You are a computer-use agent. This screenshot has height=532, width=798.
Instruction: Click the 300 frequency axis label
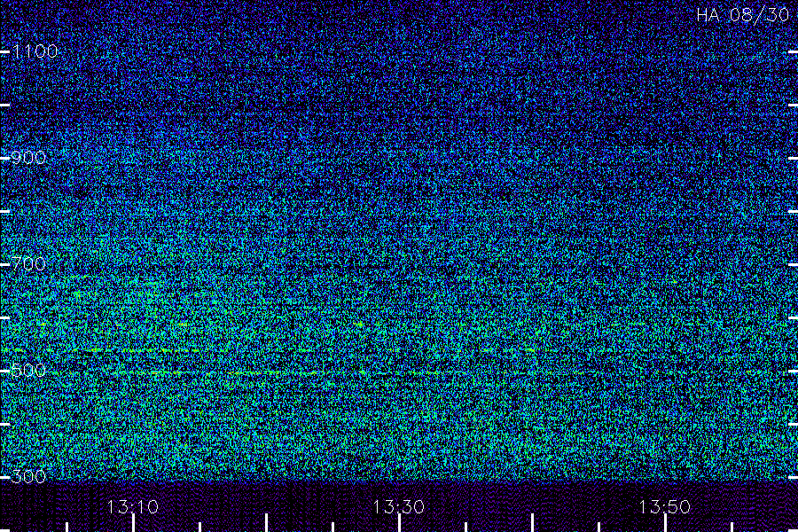tap(28, 477)
